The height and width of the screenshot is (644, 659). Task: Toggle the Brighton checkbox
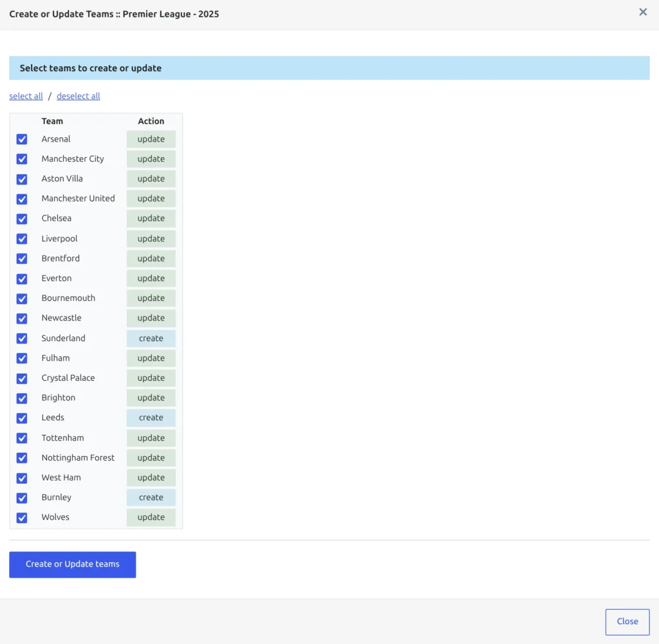(x=22, y=398)
